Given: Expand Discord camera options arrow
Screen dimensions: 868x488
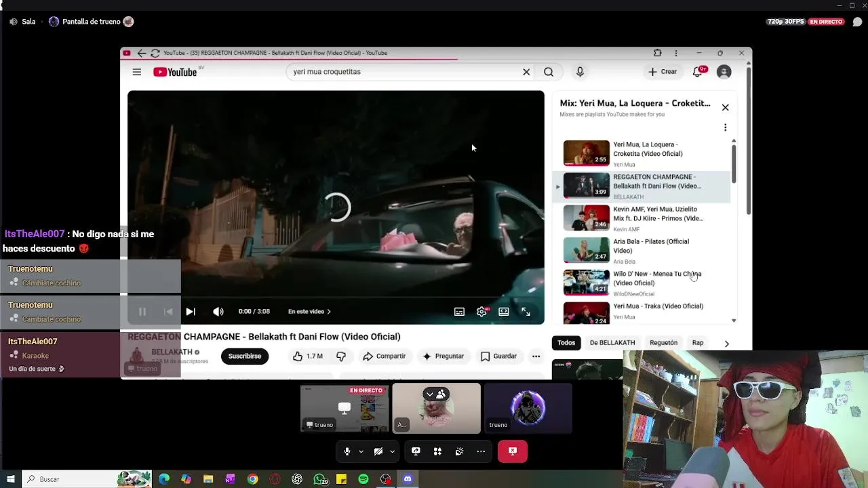Looking at the screenshot, I should (x=392, y=451).
